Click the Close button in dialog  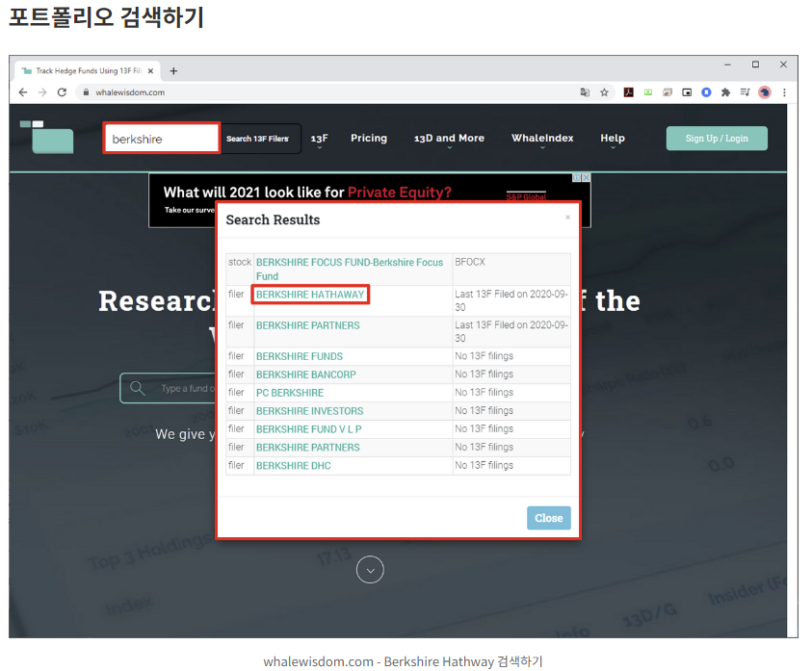tap(549, 518)
